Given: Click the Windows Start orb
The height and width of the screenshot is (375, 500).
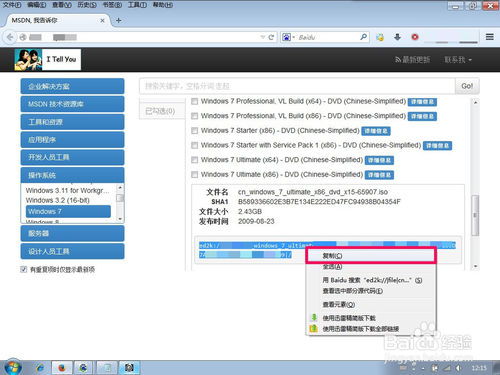Looking at the screenshot, I should 13,367.
